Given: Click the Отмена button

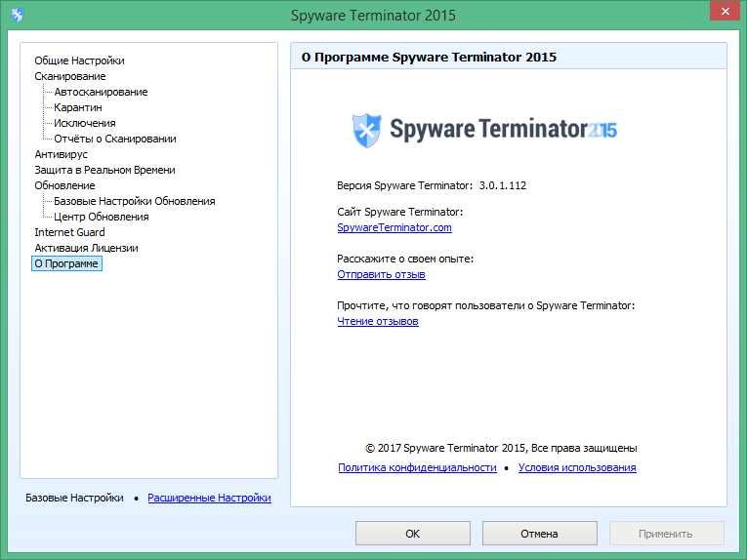Looking at the screenshot, I should (539, 534).
